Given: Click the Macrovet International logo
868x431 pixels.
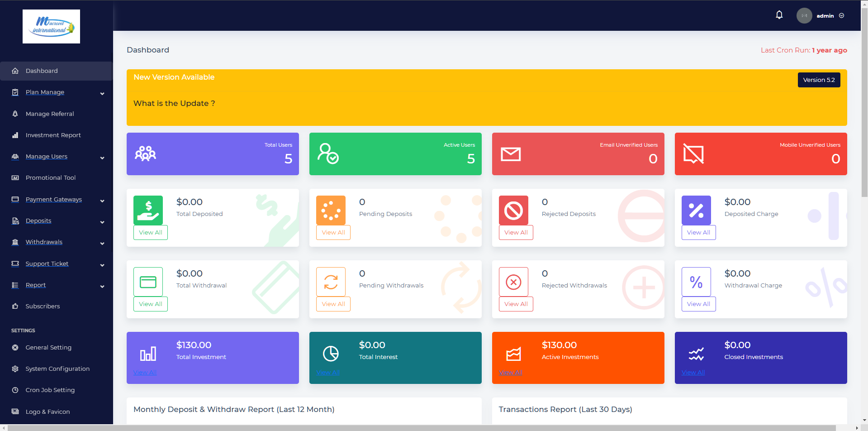Looking at the screenshot, I should point(51,26).
